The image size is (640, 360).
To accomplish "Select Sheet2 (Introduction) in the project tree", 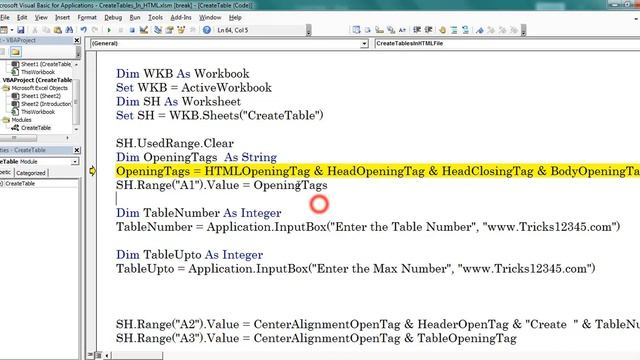I will click(46, 104).
